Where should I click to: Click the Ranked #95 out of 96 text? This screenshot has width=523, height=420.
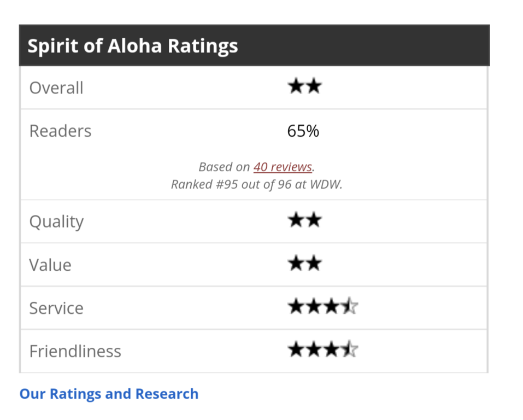pos(256,184)
